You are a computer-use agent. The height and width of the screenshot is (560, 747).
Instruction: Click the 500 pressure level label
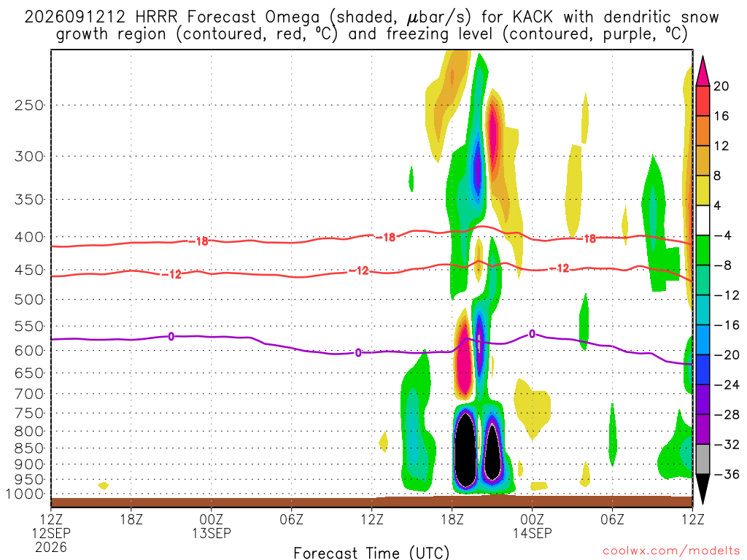click(x=29, y=300)
